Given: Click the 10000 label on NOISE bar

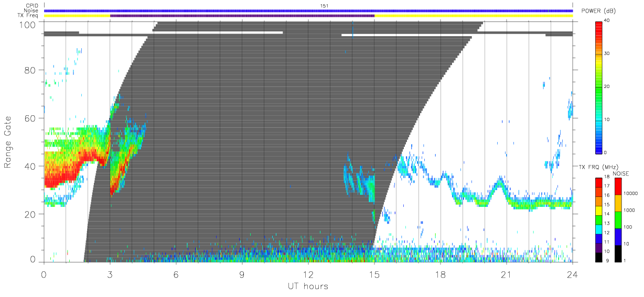Looking at the screenshot, I should pyautogui.click(x=630, y=193).
